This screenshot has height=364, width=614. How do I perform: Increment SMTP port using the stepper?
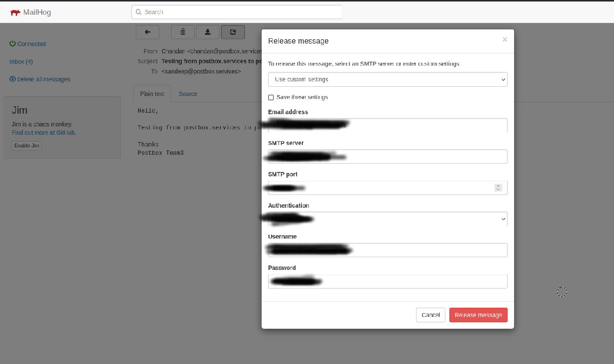click(x=498, y=186)
